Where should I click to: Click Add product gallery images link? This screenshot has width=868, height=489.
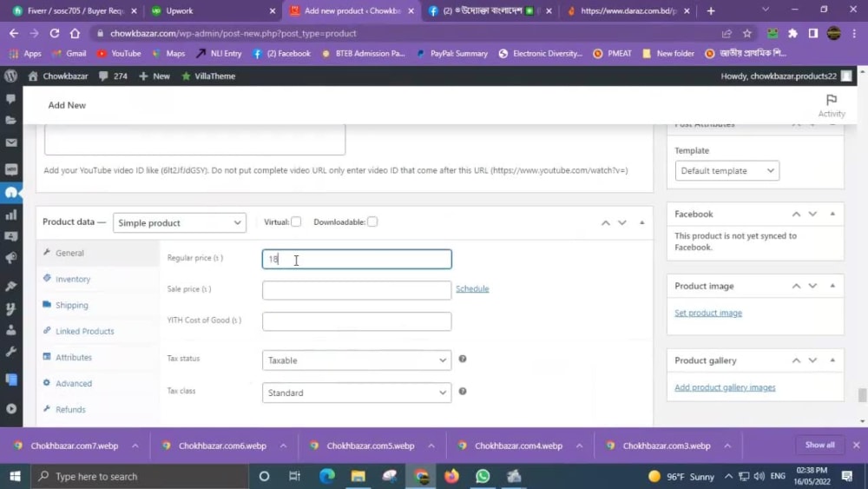(725, 387)
